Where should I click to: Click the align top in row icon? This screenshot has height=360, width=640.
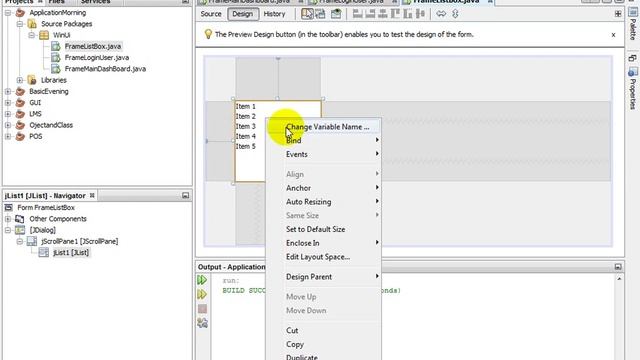click(395, 14)
